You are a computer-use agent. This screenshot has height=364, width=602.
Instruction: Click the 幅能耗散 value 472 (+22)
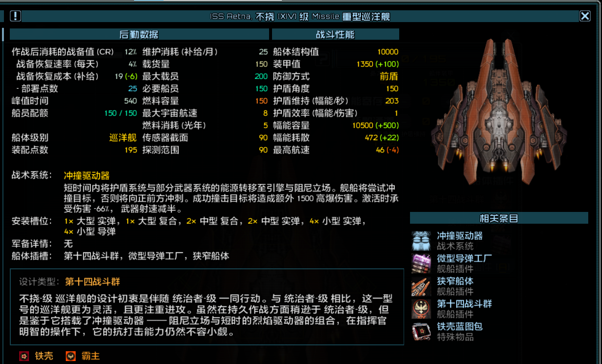coord(382,138)
